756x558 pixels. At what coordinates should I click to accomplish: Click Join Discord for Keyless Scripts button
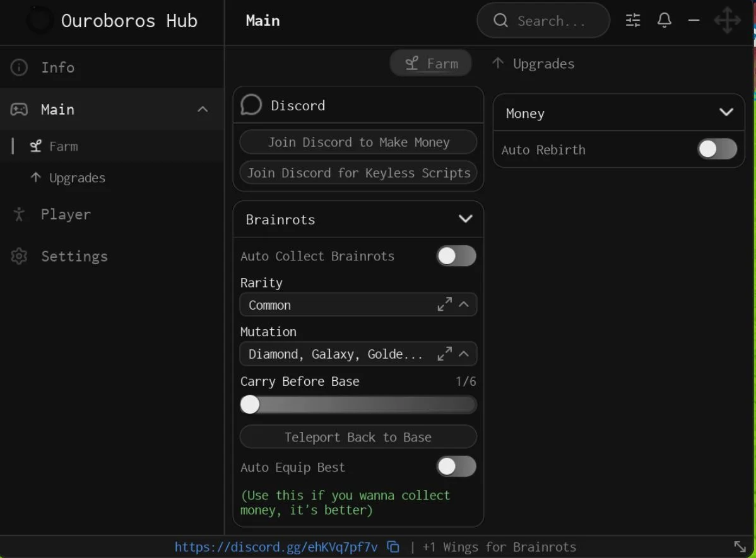pos(358,173)
